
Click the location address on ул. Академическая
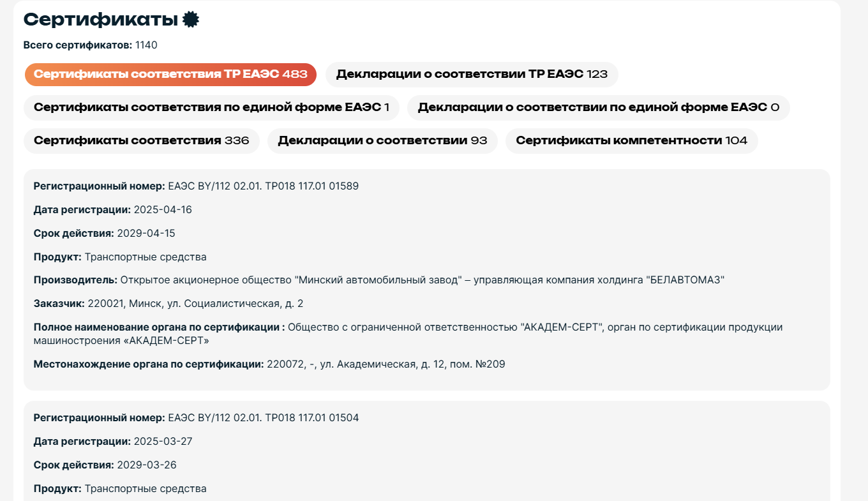pos(386,364)
